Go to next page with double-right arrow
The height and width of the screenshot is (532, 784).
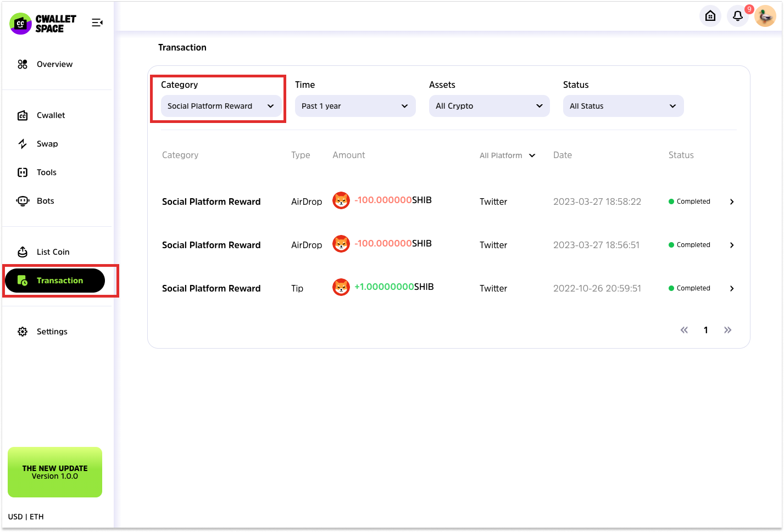pyautogui.click(x=727, y=330)
